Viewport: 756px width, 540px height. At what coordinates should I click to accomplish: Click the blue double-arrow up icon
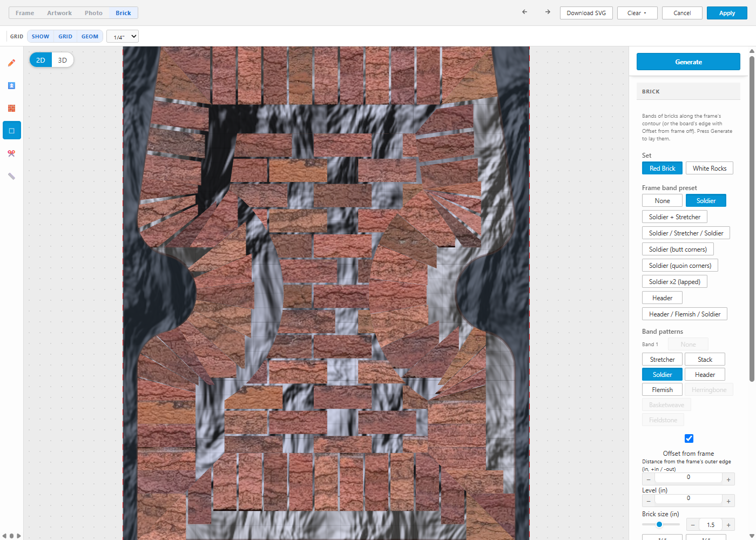pyautogui.click(x=11, y=85)
